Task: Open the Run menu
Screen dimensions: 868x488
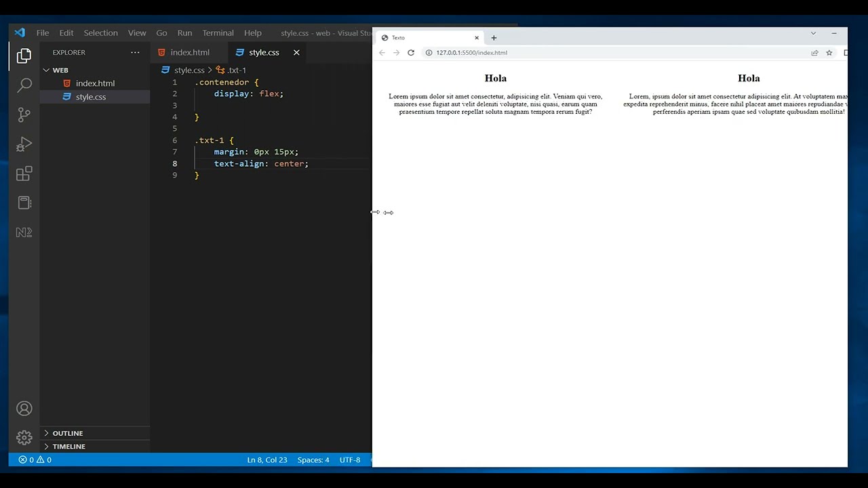Action: point(184,33)
